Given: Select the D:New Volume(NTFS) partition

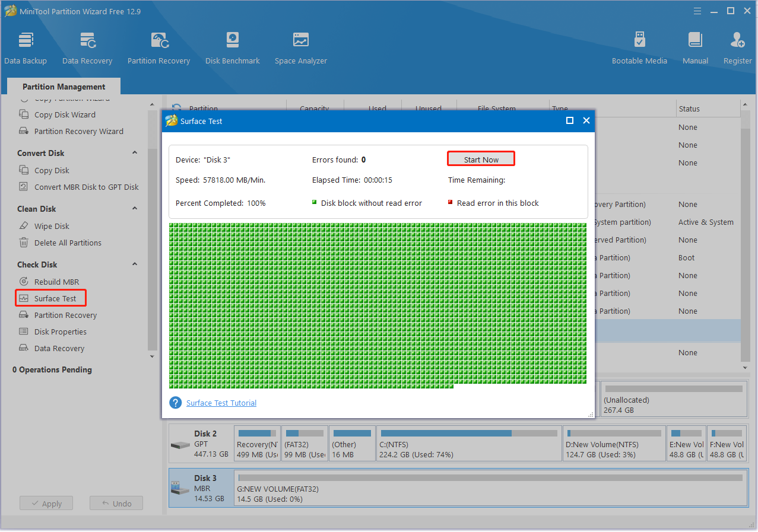Looking at the screenshot, I should [x=614, y=444].
